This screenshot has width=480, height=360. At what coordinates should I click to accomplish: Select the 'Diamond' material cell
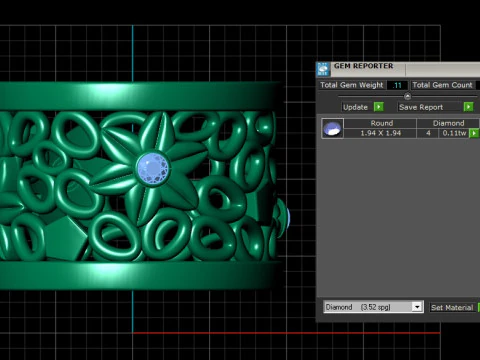(448, 123)
